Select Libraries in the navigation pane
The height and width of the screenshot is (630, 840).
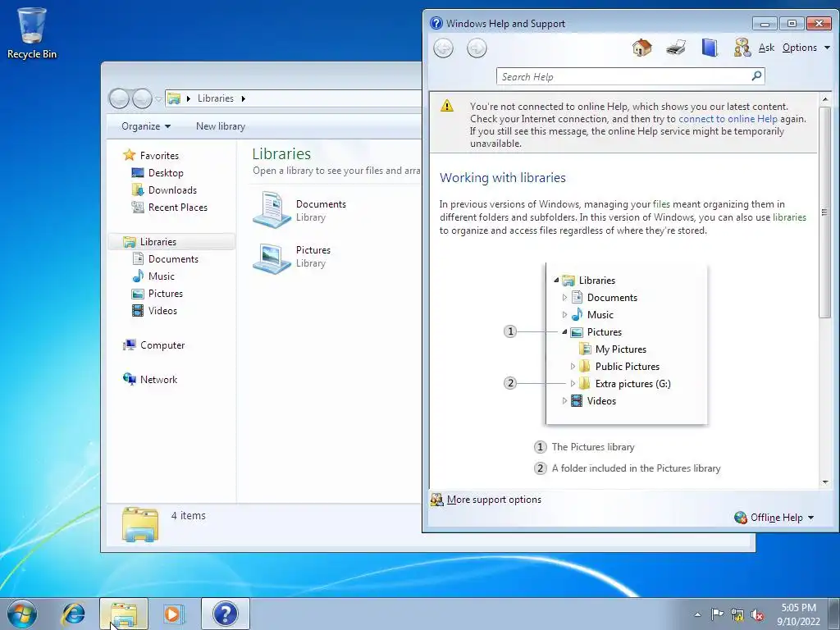tap(171, 242)
